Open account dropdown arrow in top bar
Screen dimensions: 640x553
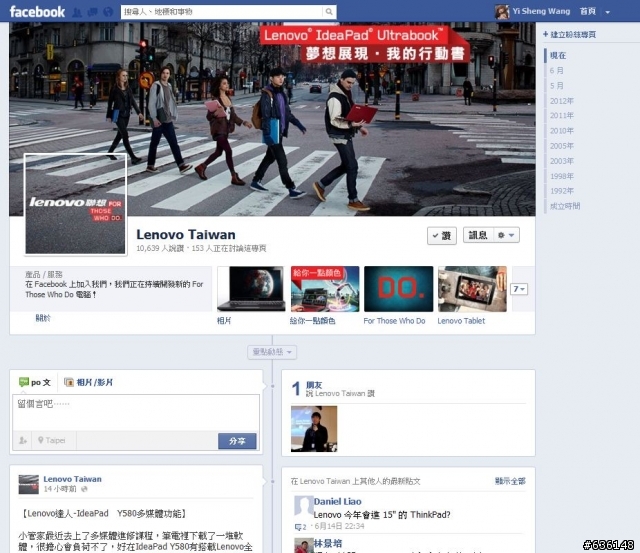point(607,12)
